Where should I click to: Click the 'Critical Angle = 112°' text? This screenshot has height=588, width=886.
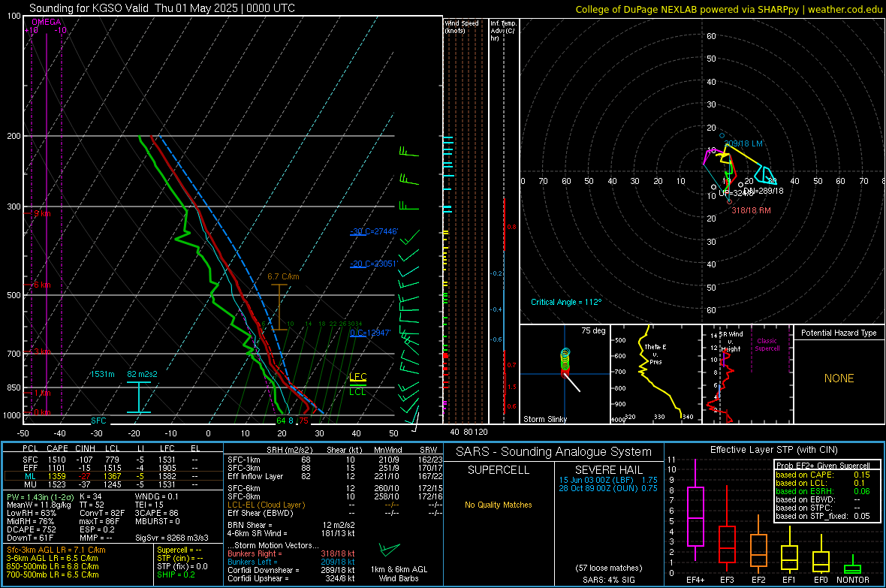[x=566, y=302]
